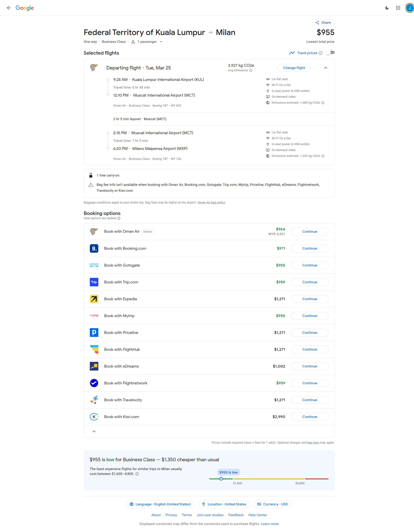Open the bag fees link
Image resolution: width=414 pixels, height=532 pixels.
coord(313,443)
